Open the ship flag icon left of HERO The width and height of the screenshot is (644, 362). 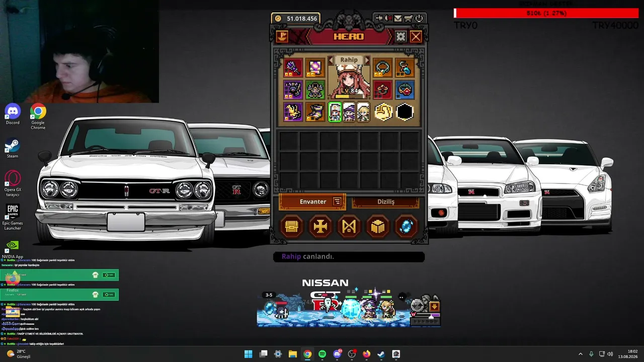point(282,36)
